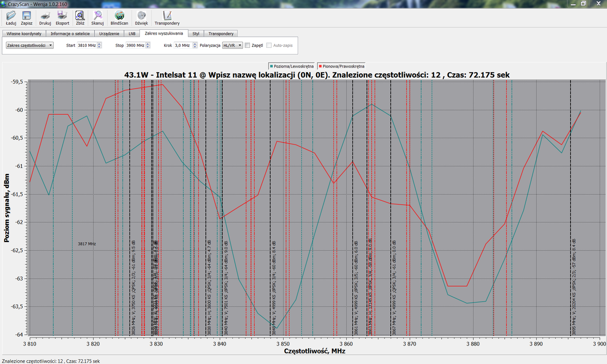This screenshot has width=607, height=364.
Task: Toggle the Dźwięk sound icon
Action: [x=141, y=18]
